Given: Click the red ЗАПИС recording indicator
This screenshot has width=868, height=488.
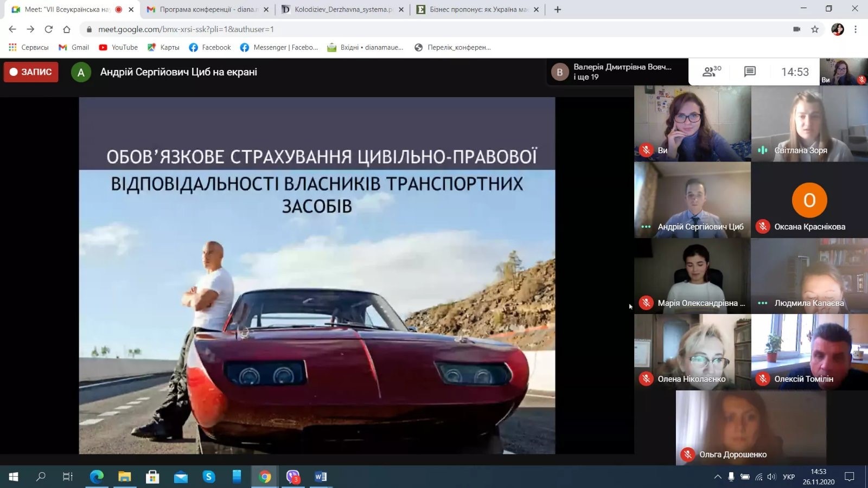Looking at the screenshot, I should [31, 72].
